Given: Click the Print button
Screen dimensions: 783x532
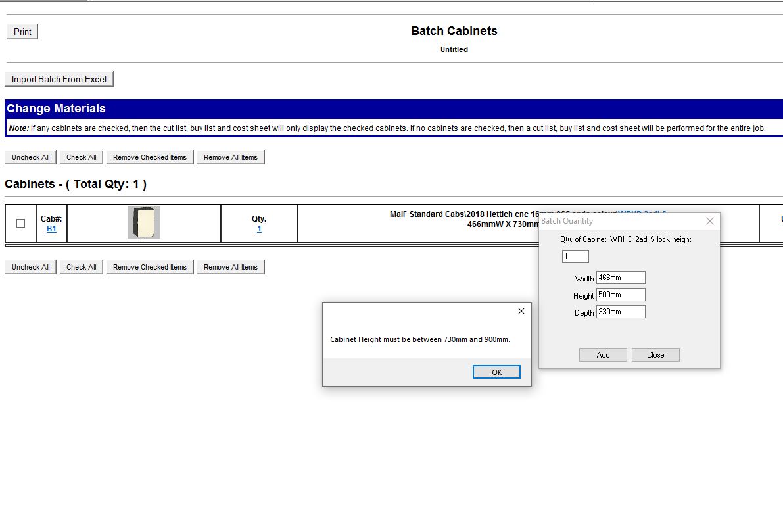Looking at the screenshot, I should pyautogui.click(x=22, y=32).
